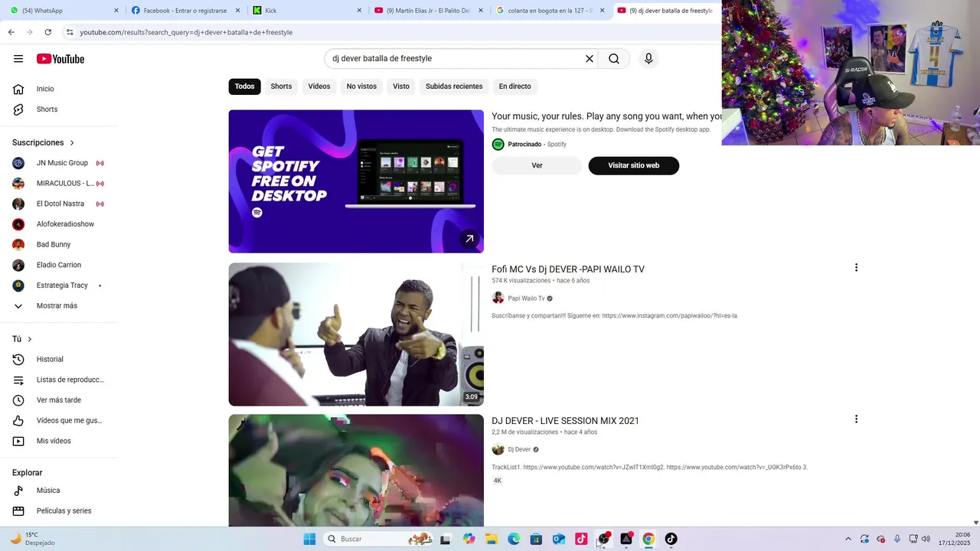Open the Windows Start menu
The image size is (980, 551).
[x=309, y=539]
